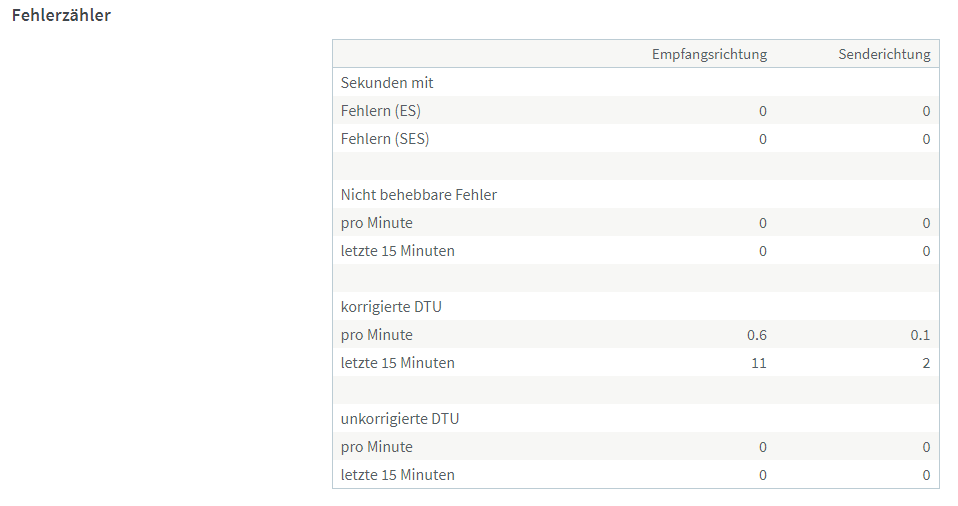
Task: Click the unkorrigierte DTU section label
Action: click(x=400, y=419)
